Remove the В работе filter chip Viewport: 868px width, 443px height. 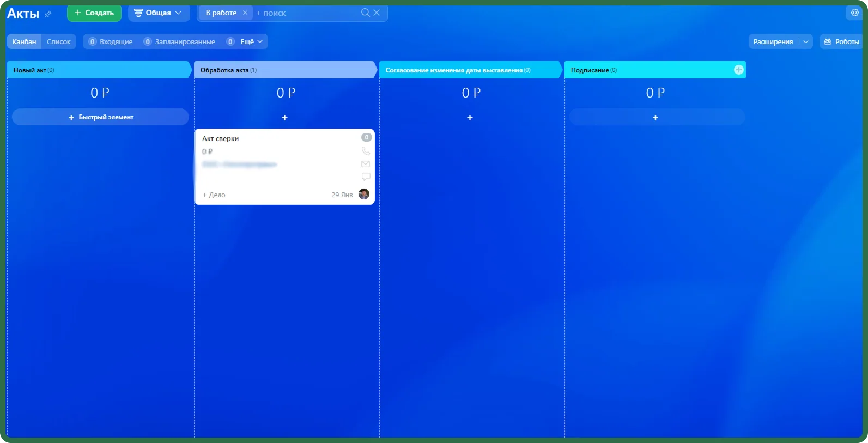[x=245, y=13]
